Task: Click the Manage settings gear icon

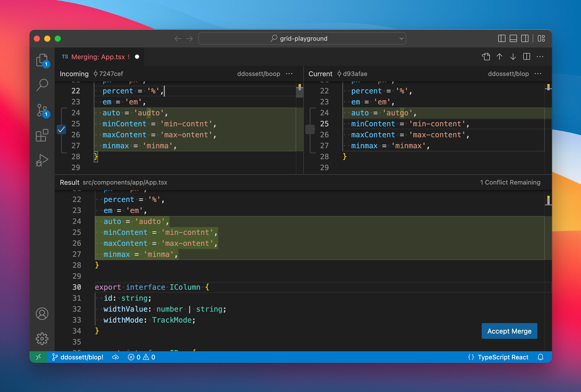Action: (42, 338)
